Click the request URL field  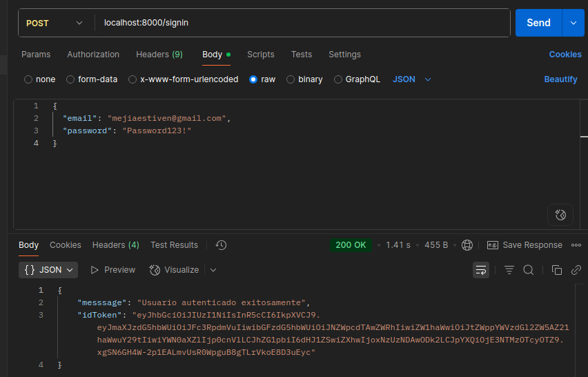coord(302,23)
